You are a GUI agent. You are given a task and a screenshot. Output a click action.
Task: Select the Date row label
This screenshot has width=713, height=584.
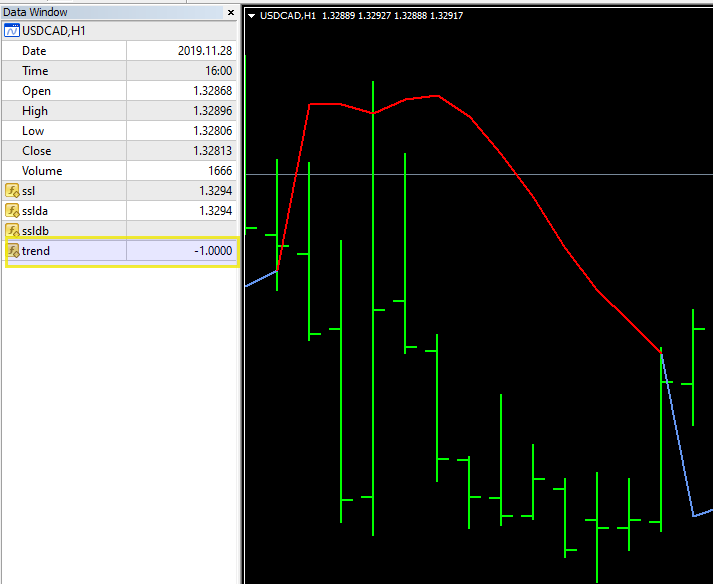click(x=34, y=50)
